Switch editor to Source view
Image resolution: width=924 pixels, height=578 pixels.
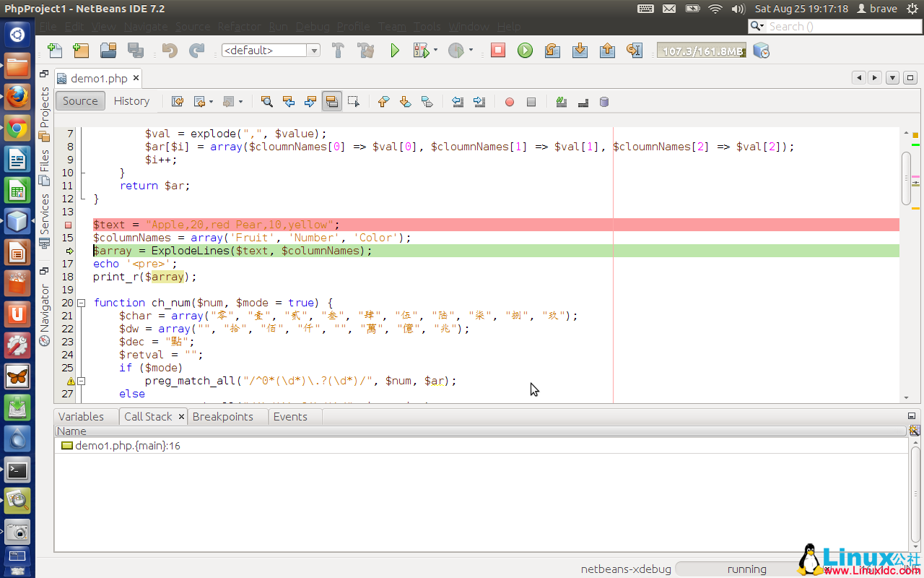click(x=80, y=101)
